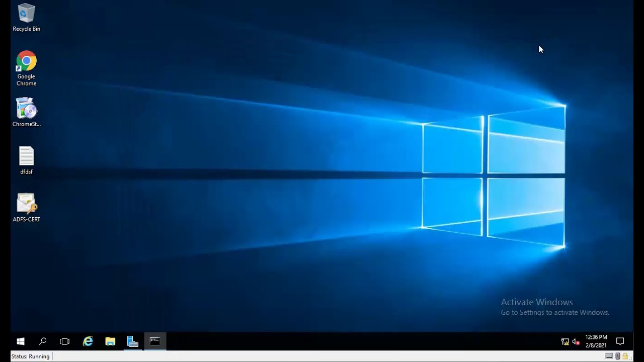Screen dimensions: 644x362
Task: Select the dfdsf text file icon
Action: (26, 160)
